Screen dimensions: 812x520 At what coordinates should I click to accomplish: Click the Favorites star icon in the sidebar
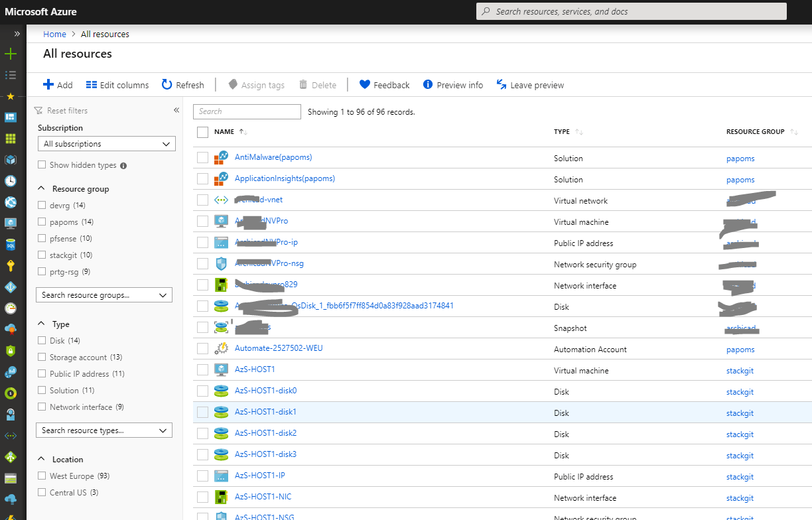tap(10, 96)
